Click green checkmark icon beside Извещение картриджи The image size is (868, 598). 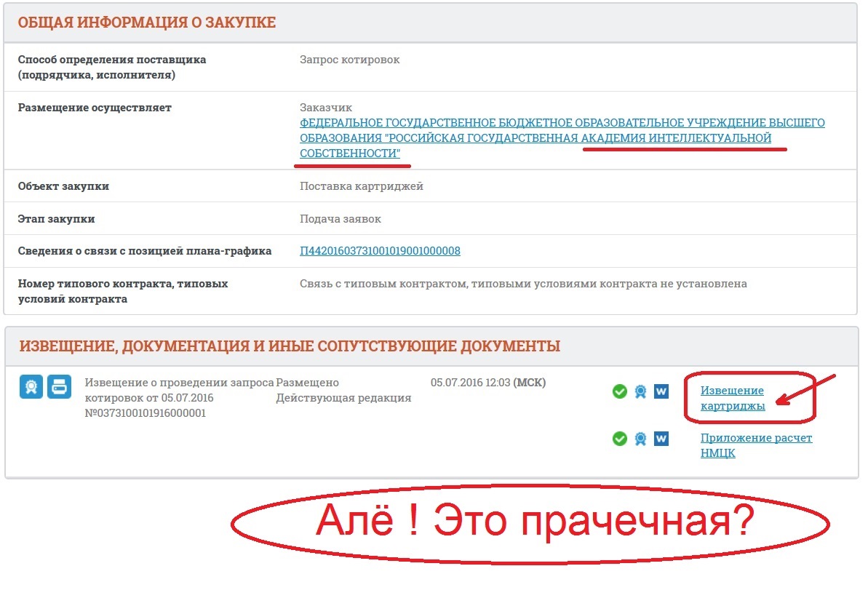pyautogui.click(x=619, y=392)
